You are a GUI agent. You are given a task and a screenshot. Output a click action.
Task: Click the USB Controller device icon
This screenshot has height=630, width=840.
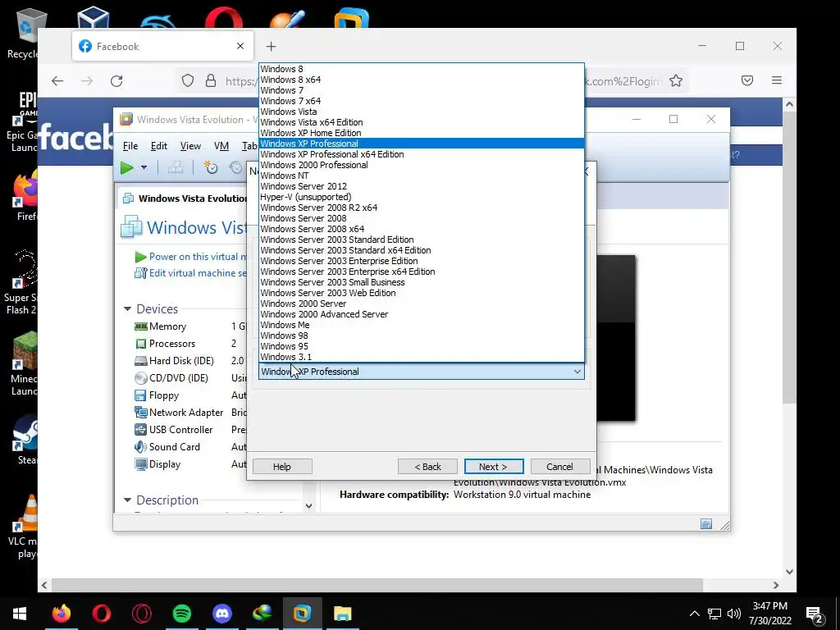point(141,430)
